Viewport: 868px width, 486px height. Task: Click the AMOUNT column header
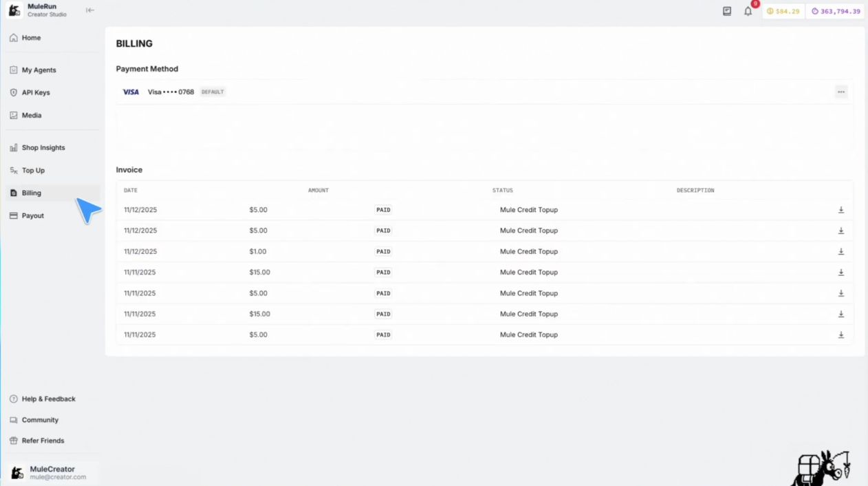click(318, 190)
